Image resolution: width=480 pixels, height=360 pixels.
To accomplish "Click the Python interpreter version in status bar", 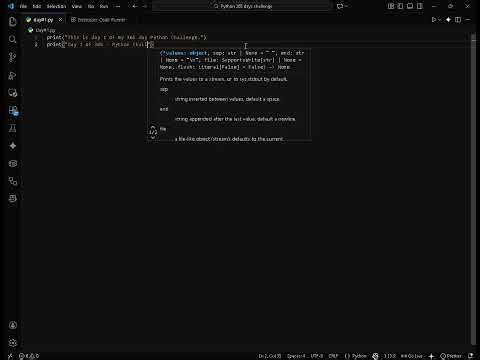I will [390, 356].
